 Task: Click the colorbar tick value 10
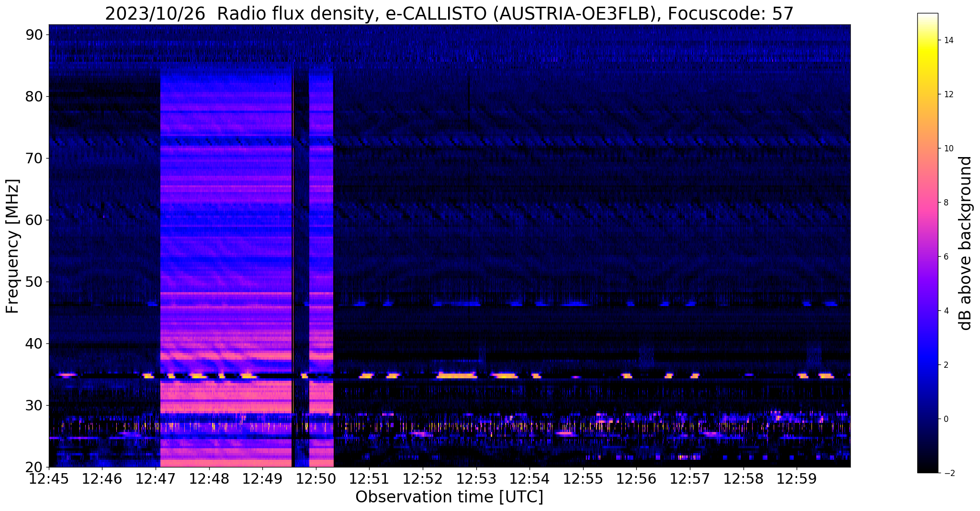pyautogui.click(x=947, y=148)
